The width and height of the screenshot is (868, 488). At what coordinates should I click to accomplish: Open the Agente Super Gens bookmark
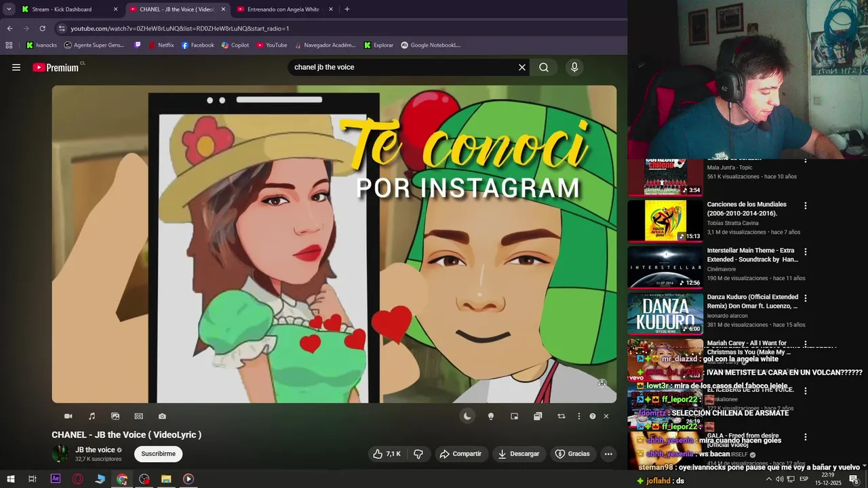[94, 45]
